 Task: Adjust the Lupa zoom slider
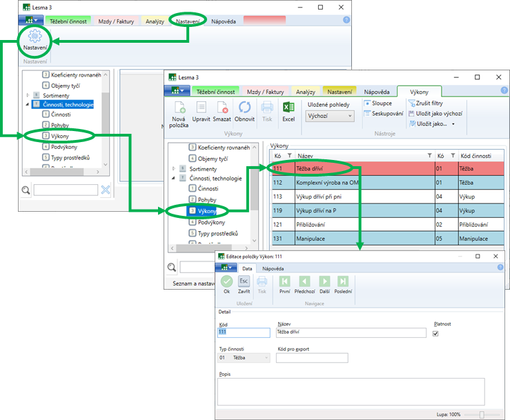click(481, 414)
